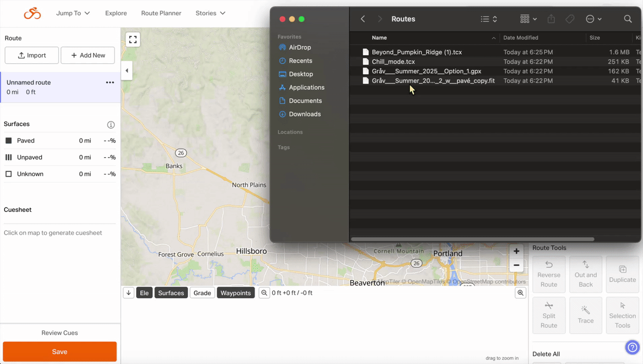
Task: Toggle the Waypoints profile button
Action: click(x=236, y=293)
